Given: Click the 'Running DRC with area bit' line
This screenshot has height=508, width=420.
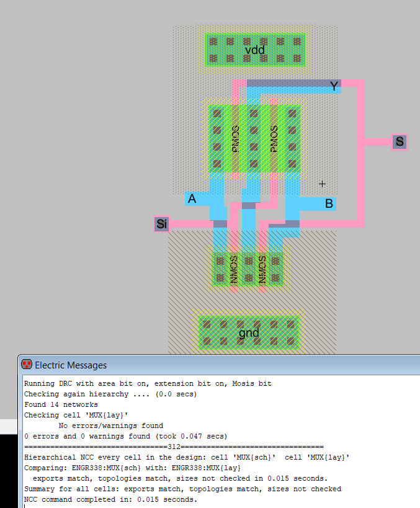Looking at the screenshot, I should (148, 383).
